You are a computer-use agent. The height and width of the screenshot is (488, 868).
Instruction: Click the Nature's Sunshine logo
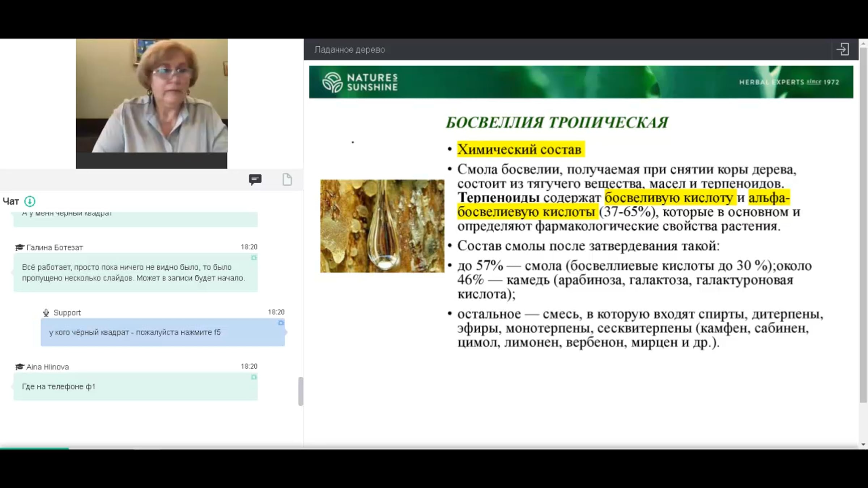[360, 82]
